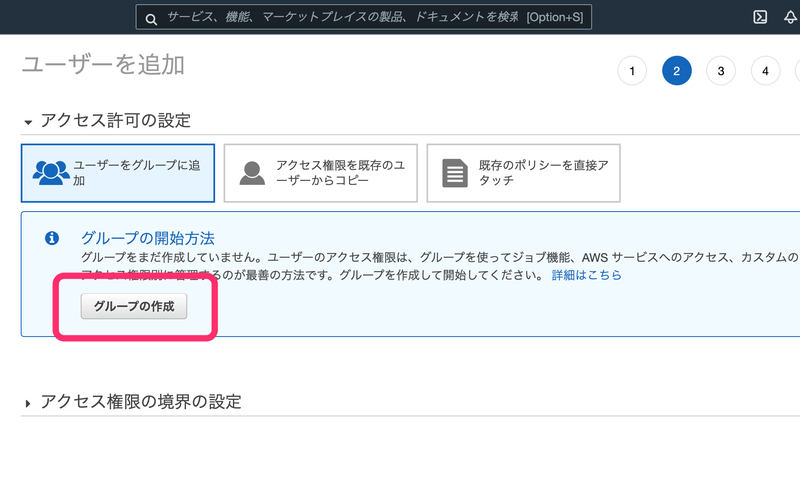
Task: Click the blue info circle icon
Action: tap(52, 238)
